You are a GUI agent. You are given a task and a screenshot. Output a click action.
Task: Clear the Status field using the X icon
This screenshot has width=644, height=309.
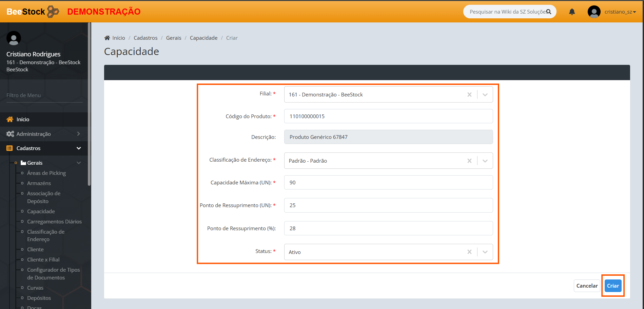[469, 252]
